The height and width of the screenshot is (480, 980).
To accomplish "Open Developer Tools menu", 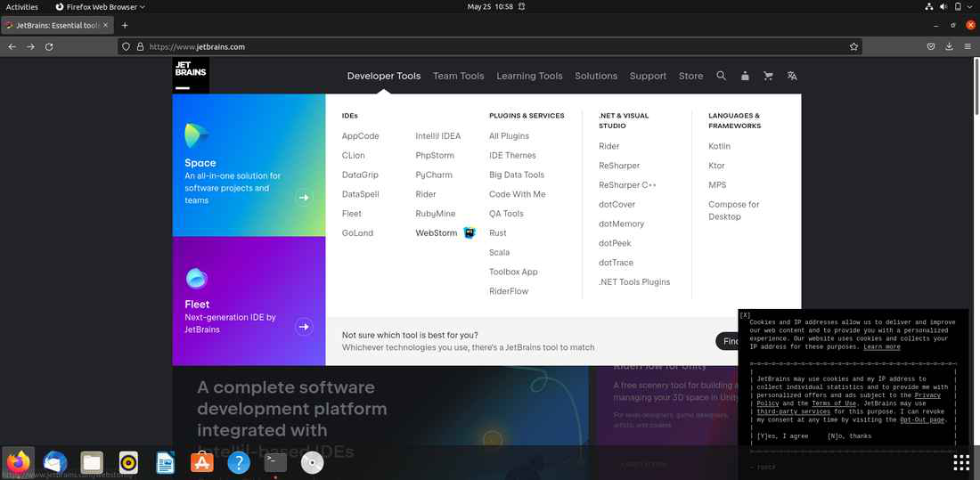I will pos(384,76).
